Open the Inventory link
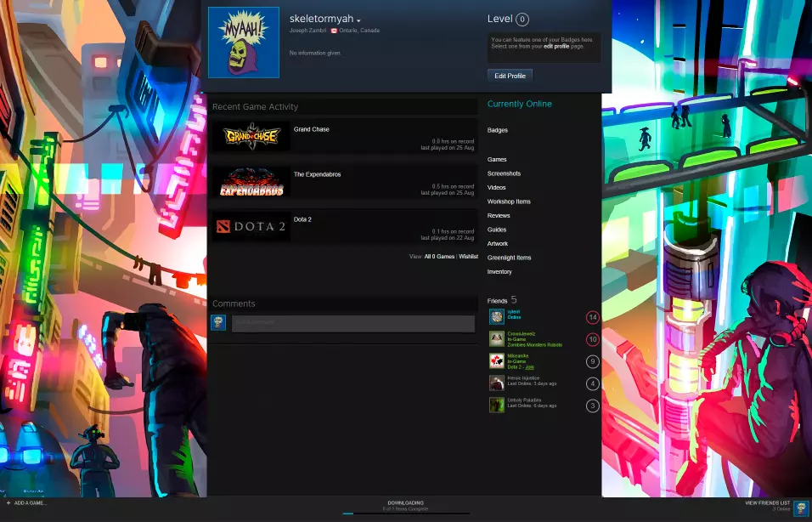 (x=499, y=271)
